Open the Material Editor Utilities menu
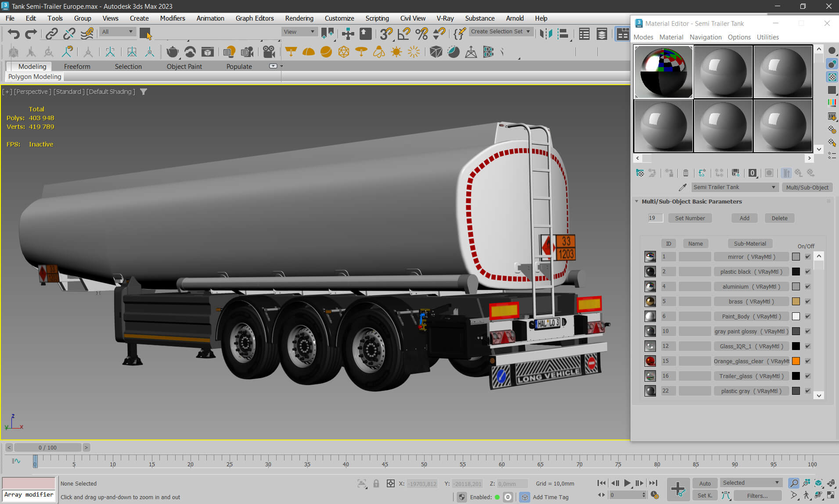 tap(767, 37)
